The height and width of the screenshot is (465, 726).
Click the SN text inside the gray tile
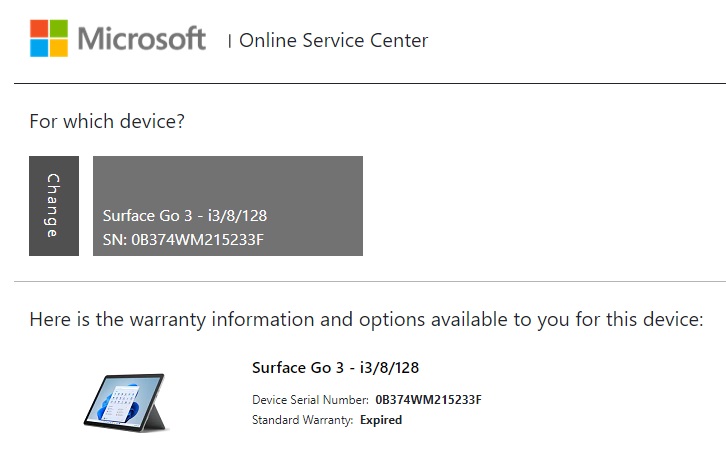coord(183,239)
